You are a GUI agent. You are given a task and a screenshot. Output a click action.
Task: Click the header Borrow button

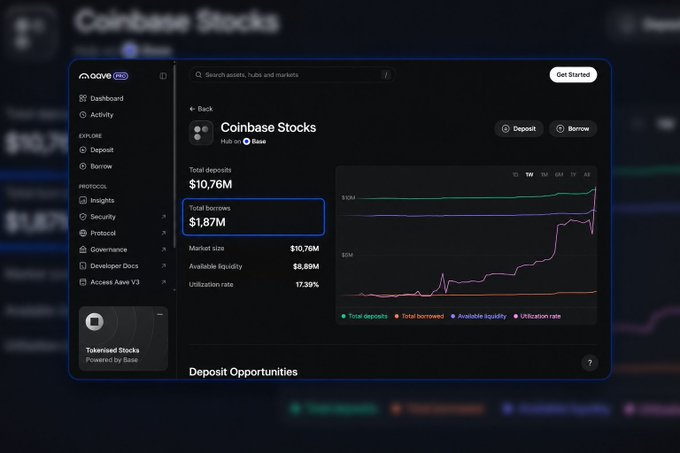click(x=573, y=129)
